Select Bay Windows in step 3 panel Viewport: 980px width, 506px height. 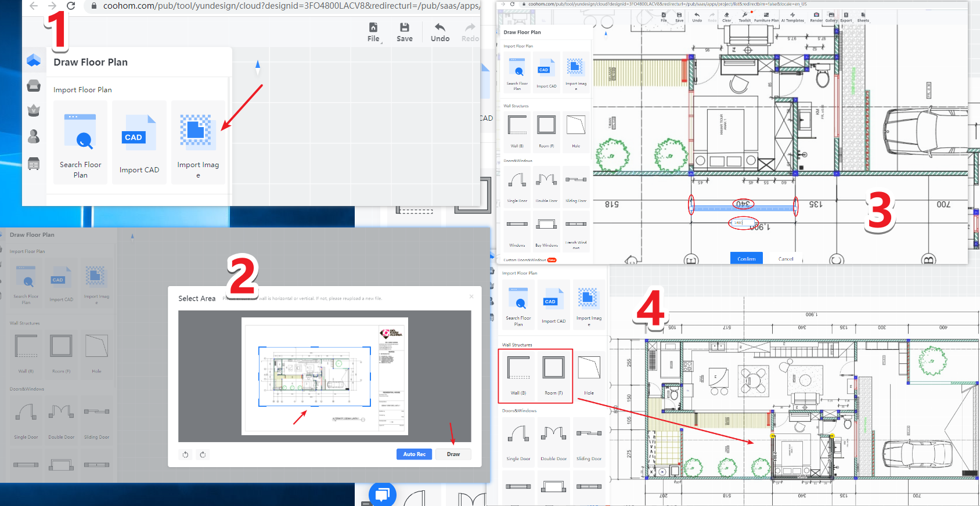pyautogui.click(x=546, y=231)
